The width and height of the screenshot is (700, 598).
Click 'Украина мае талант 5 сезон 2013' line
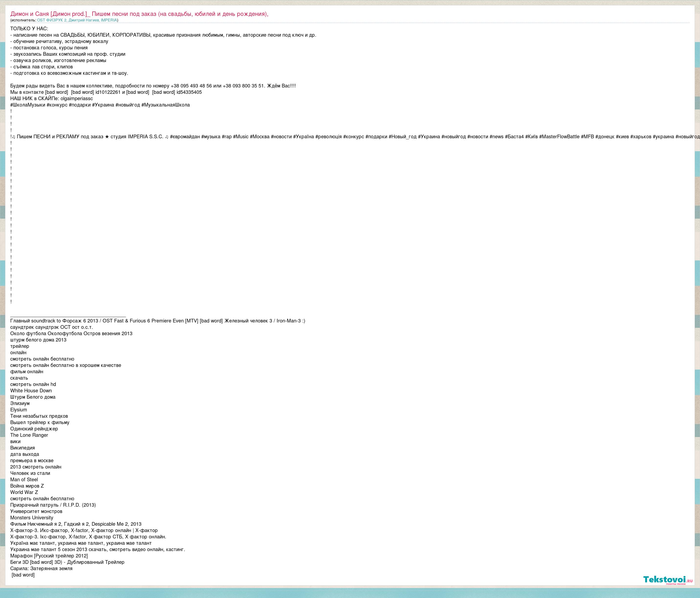coord(98,550)
